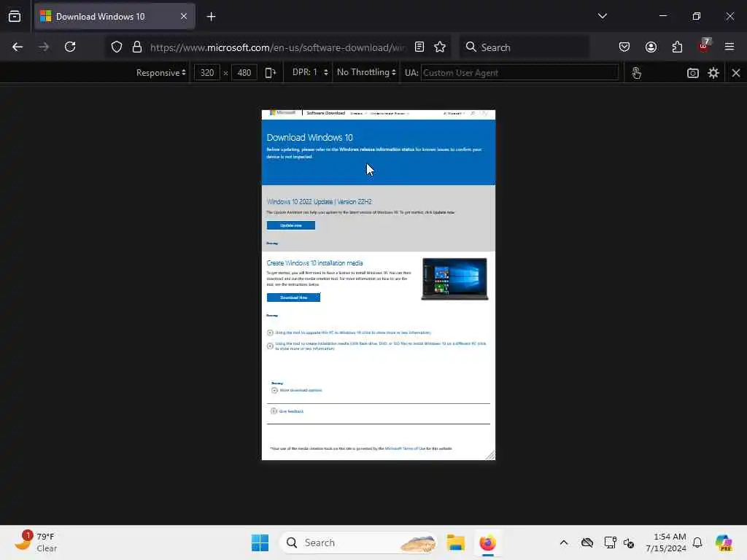Click the viewport height field showing 480
Image resolution: width=747 pixels, height=560 pixels.
244,73
